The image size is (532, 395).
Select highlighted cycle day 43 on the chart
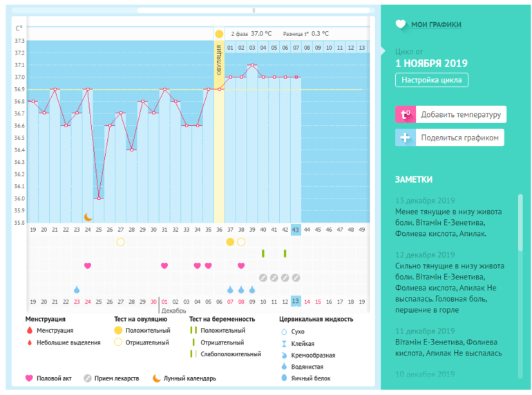pyautogui.click(x=296, y=229)
